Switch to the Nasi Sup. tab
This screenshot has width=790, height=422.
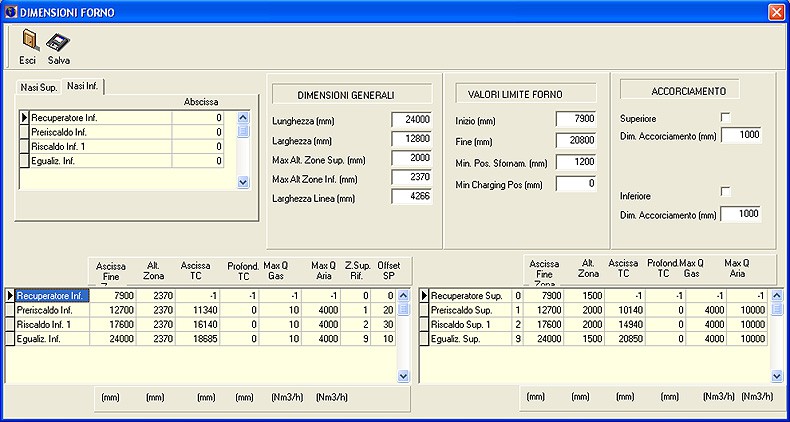pyautogui.click(x=39, y=87)
